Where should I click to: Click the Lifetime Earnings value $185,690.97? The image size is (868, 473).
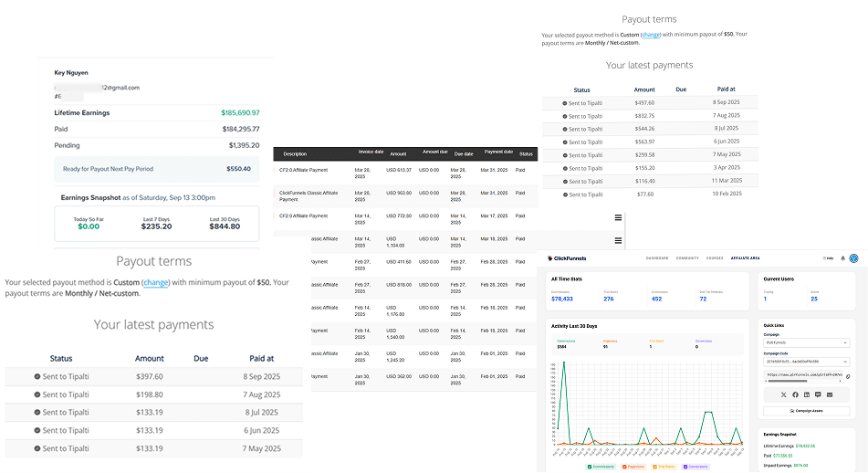point(240,113)
